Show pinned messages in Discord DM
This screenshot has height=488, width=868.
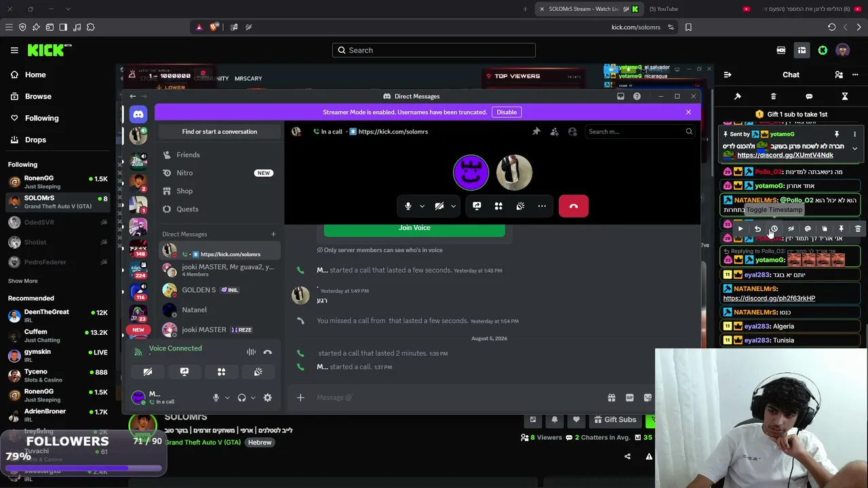click(x=536, y=131)
